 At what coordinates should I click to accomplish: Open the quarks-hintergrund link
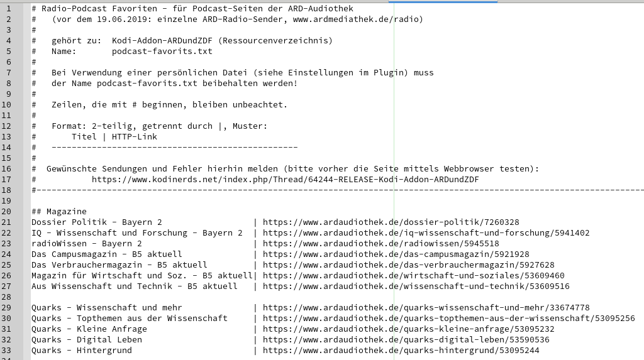(x=401, y=350)
